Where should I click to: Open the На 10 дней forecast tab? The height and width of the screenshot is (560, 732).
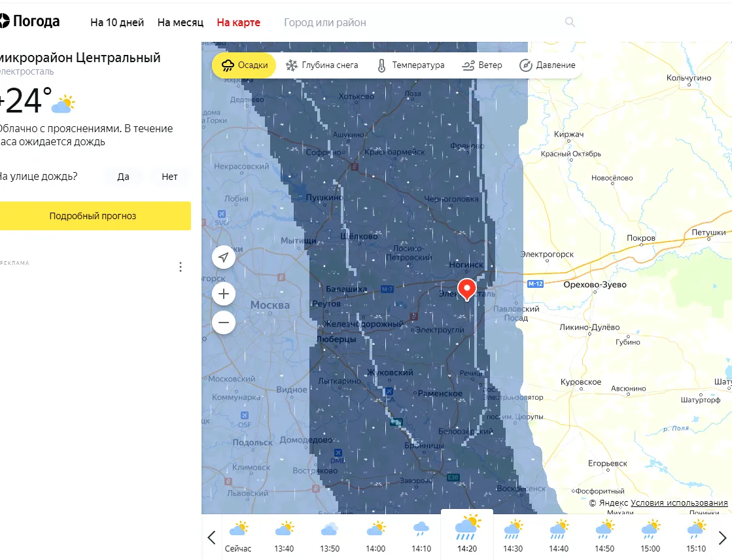tap(117, 22)
